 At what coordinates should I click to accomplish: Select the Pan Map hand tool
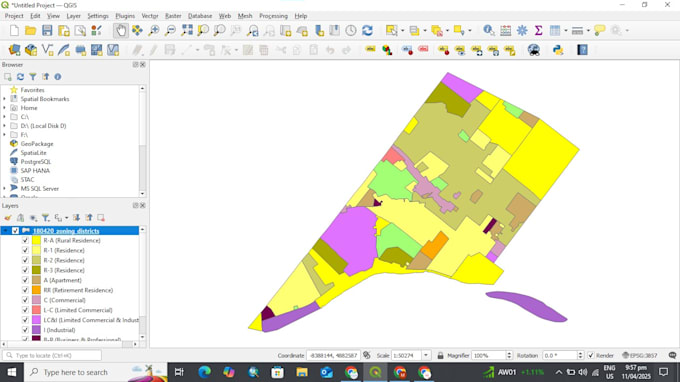(121, 30)
